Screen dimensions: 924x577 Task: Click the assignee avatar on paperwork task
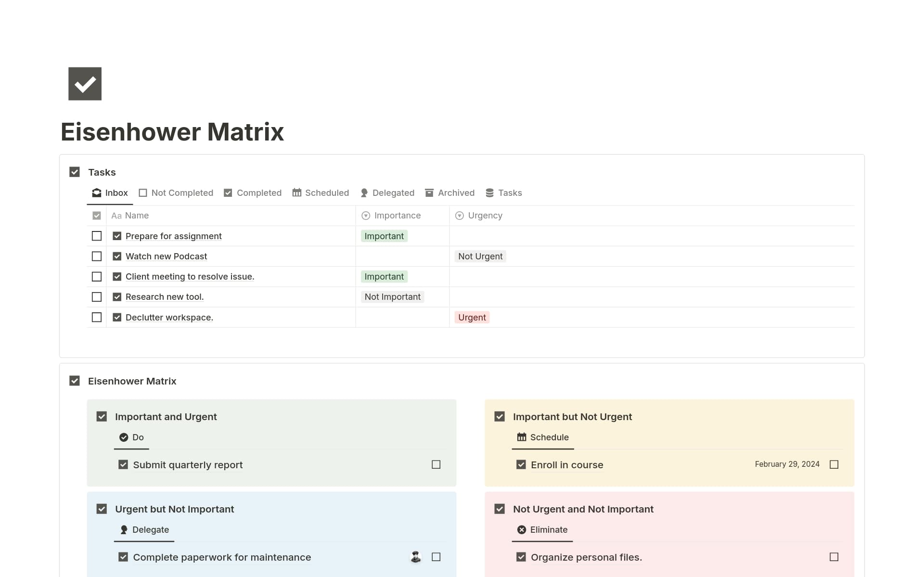[x=416, y=557]
